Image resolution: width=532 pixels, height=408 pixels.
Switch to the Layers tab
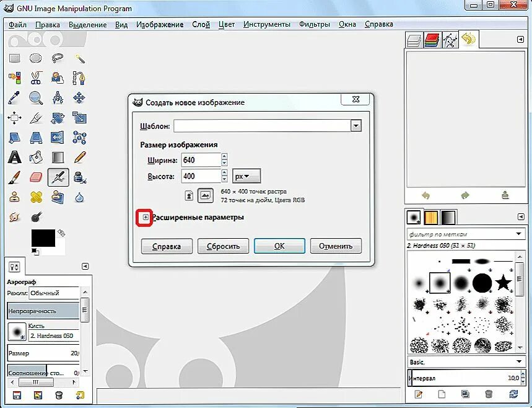click(414, 40)
